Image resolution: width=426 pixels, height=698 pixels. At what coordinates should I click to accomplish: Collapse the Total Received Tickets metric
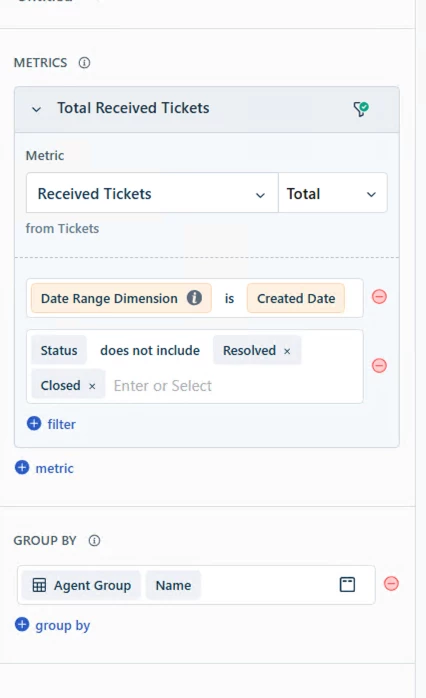37,109
